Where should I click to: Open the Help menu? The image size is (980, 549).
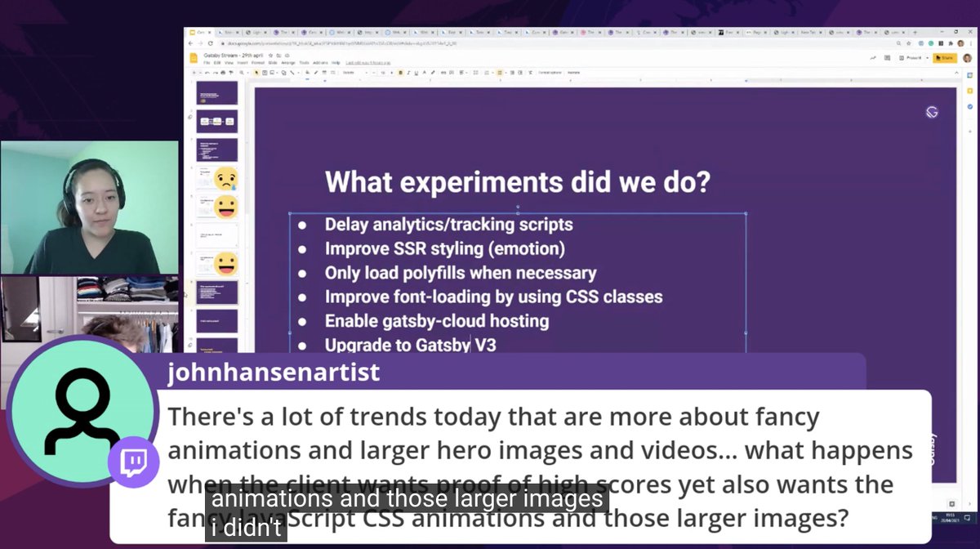click(x=336, y=63)
